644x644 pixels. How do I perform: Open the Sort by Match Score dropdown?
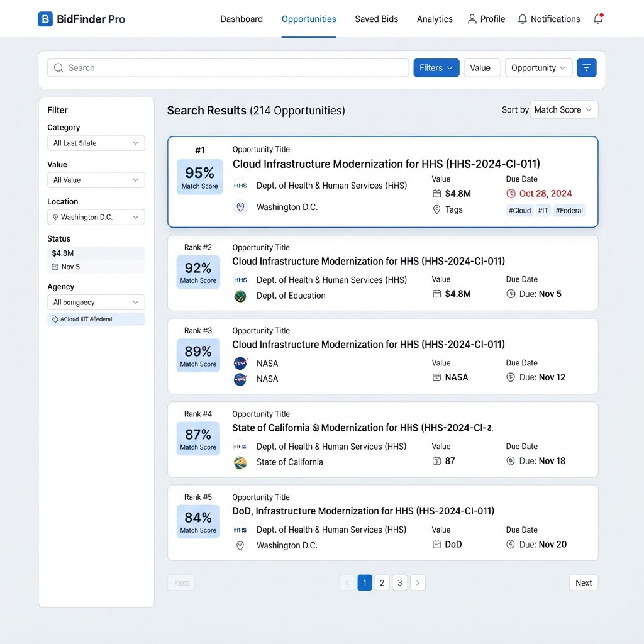pyautogui.click(x=564, y=109)
